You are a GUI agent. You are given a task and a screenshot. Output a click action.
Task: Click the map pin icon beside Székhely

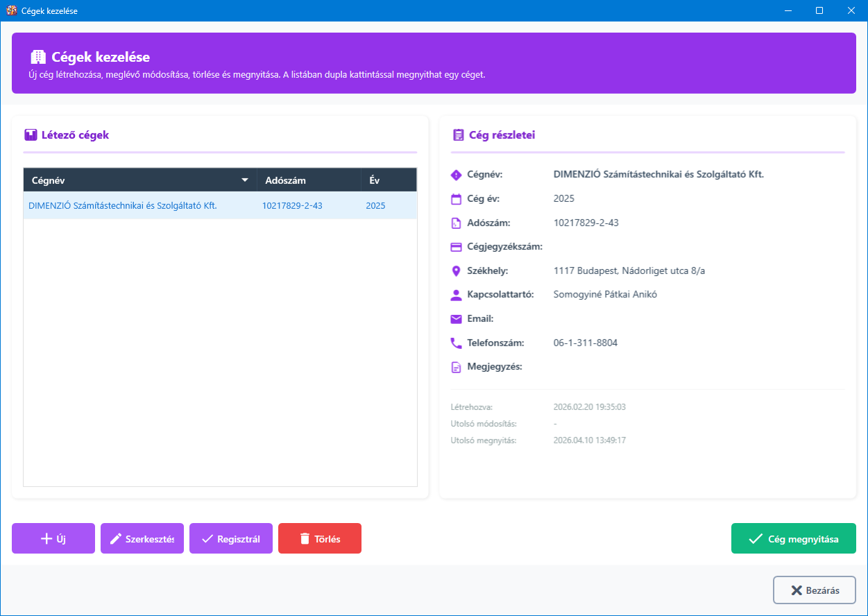[456, 271]
